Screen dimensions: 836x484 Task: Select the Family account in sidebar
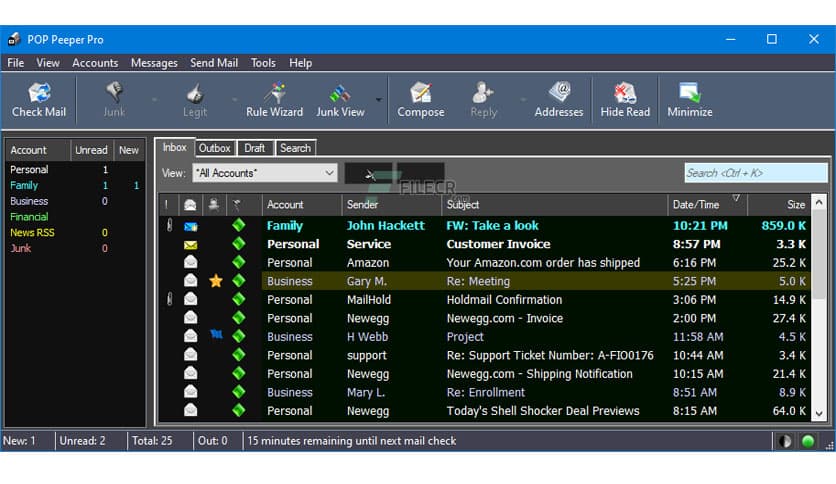pyautogui.click(x=24, y=185)
